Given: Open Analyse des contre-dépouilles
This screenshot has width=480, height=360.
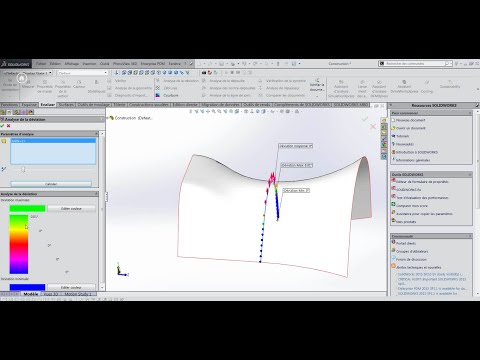Looking at the screenshot, I should pyautogui.click(x=229, y=88).
